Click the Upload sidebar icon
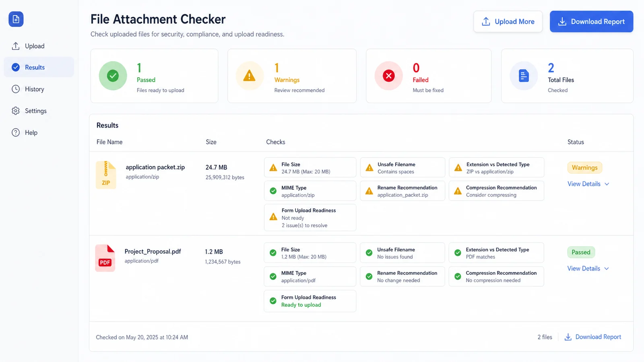Viewport: 644px width, 362px height. [16, 46]
